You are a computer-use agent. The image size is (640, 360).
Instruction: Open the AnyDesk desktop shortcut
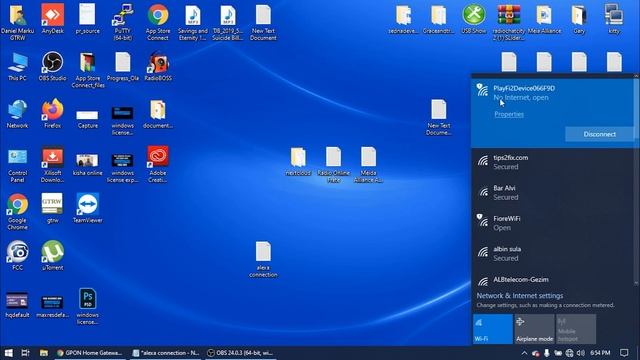click(52, 18)
